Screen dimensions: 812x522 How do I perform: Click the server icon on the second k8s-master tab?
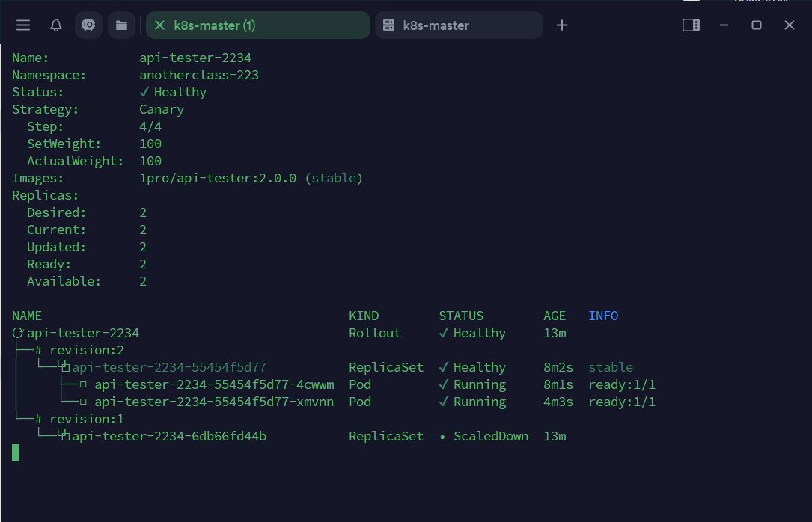pyautogui.click(x=388, y=25)
